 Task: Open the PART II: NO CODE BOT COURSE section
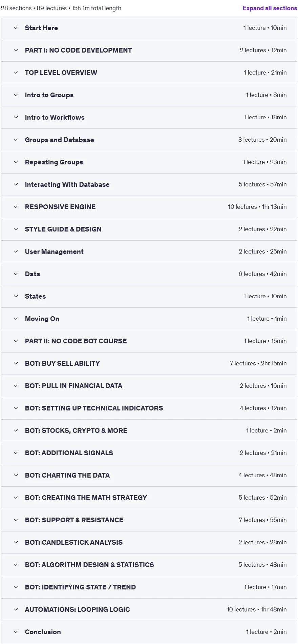pyautogui.click(x=149, y=341)
